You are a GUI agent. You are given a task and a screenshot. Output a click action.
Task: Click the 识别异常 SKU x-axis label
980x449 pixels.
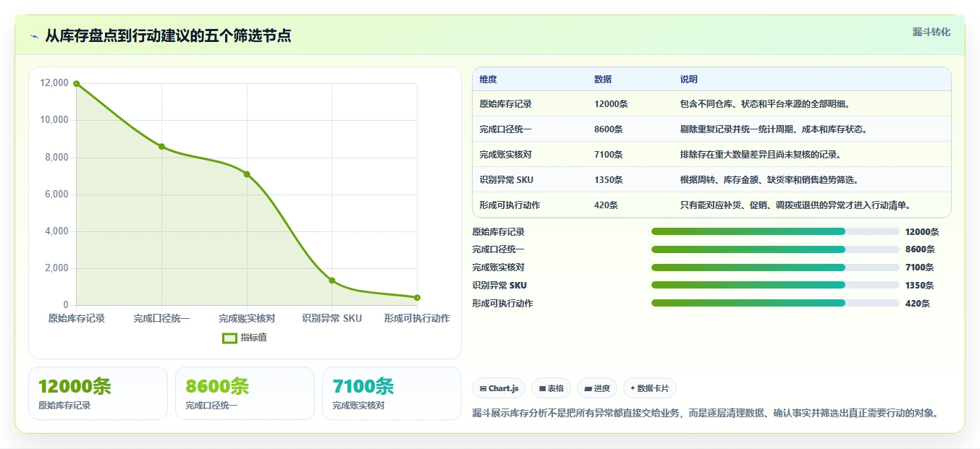(x=332, y=318)
